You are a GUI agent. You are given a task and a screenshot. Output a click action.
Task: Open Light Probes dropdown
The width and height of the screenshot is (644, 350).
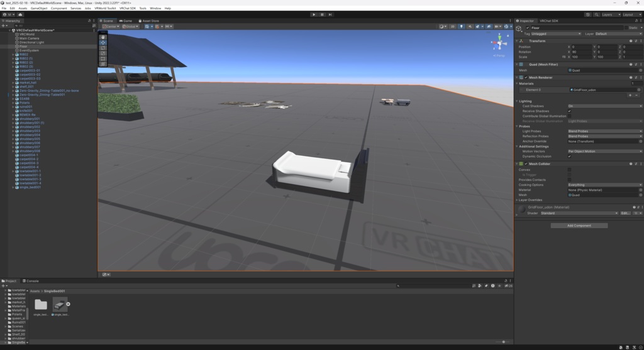click(x=605, y=131)
